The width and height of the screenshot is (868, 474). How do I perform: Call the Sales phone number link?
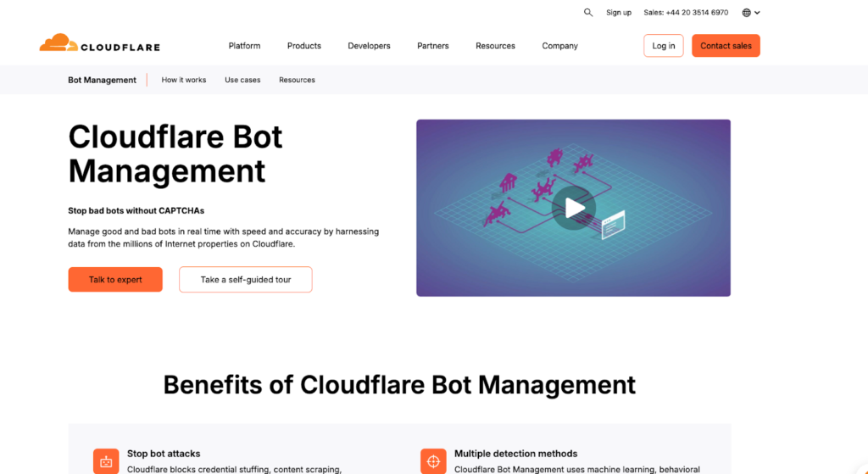point(686,13)
